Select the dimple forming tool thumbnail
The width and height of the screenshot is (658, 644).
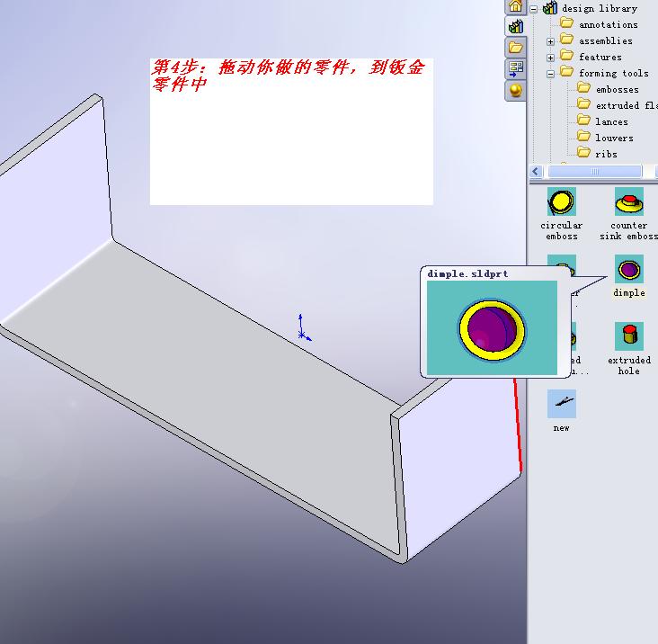point(628,269)
